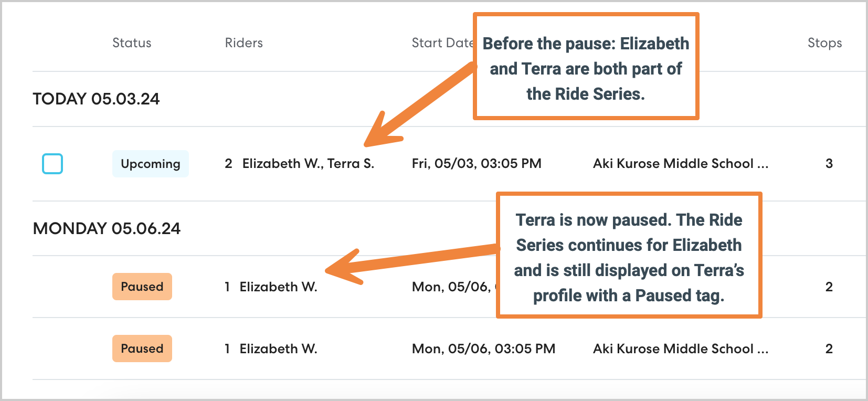Click stops count 3 in Upcoming row

click(829, 164)
